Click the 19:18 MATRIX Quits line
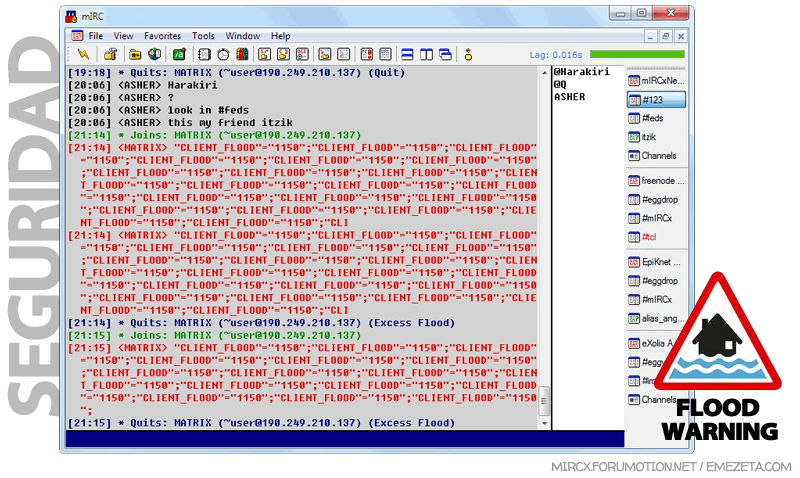 point(237,72)
